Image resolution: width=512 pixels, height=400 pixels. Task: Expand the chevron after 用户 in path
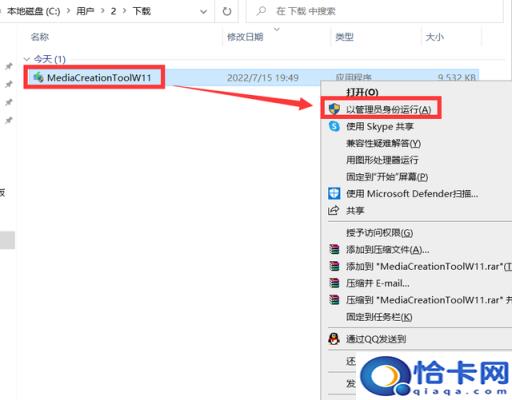pos(103,11)
